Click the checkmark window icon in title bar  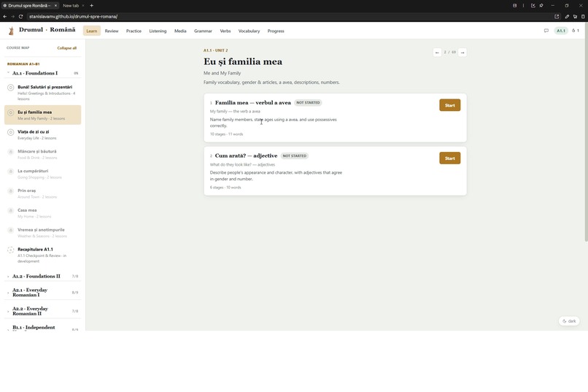pyautogui.click(x=533, y=6)
